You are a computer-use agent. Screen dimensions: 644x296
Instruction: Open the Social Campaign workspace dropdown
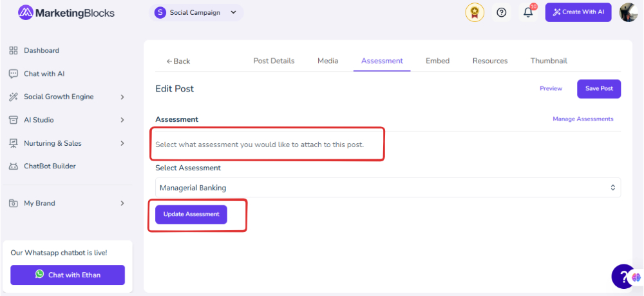[196, 12]
